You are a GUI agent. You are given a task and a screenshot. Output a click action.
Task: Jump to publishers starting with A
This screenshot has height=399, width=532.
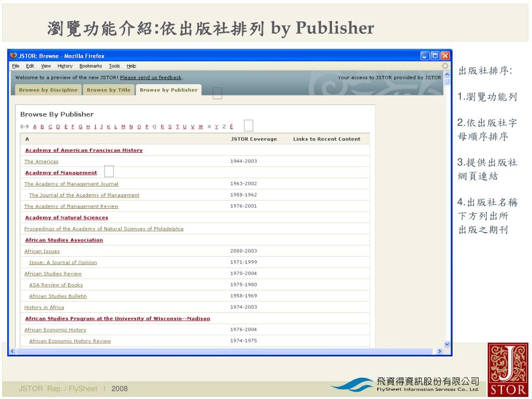point(35,127)
